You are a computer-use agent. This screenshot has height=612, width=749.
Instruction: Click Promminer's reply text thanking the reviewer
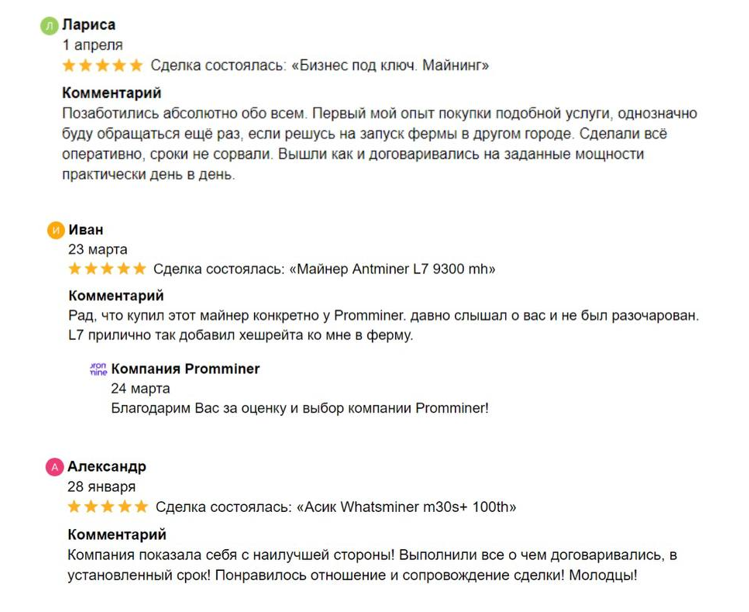pos(299,408)
